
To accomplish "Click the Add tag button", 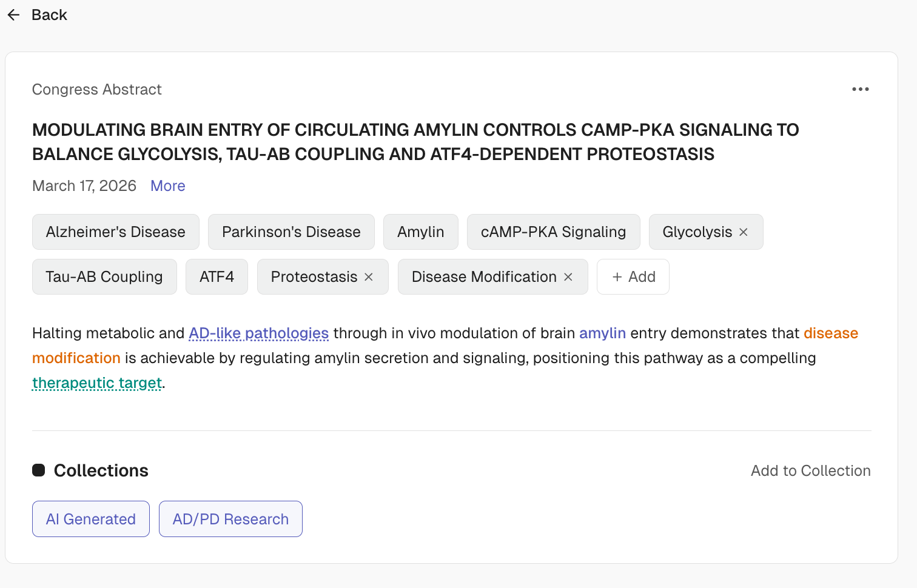I will click(633, 277).
